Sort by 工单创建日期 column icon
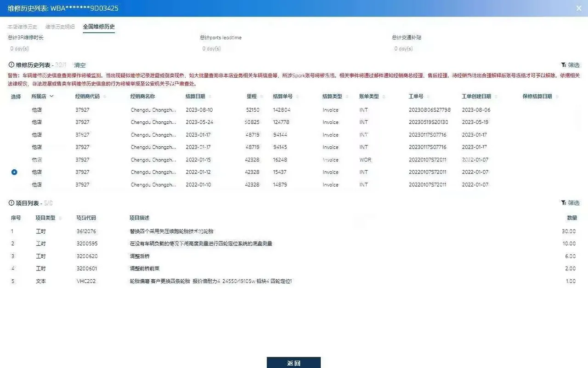 pyautogui.click(x=495, y=97)
